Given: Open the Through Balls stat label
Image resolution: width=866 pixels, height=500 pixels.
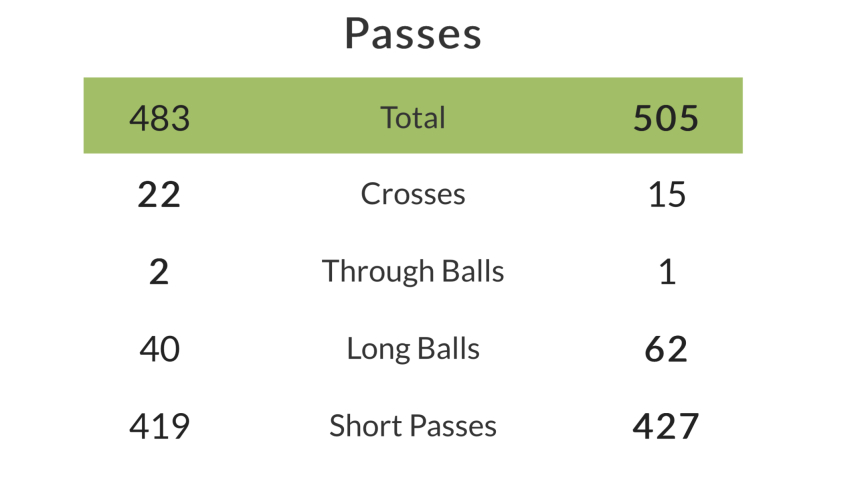Looking at the screenshot, I should point(413,271).
